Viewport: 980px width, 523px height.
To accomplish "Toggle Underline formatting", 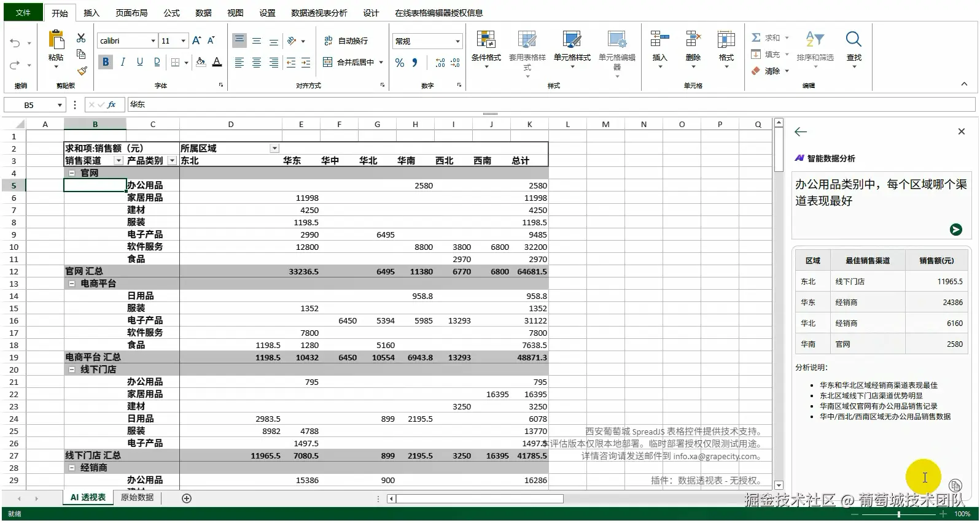I will [x=140, y=62].
